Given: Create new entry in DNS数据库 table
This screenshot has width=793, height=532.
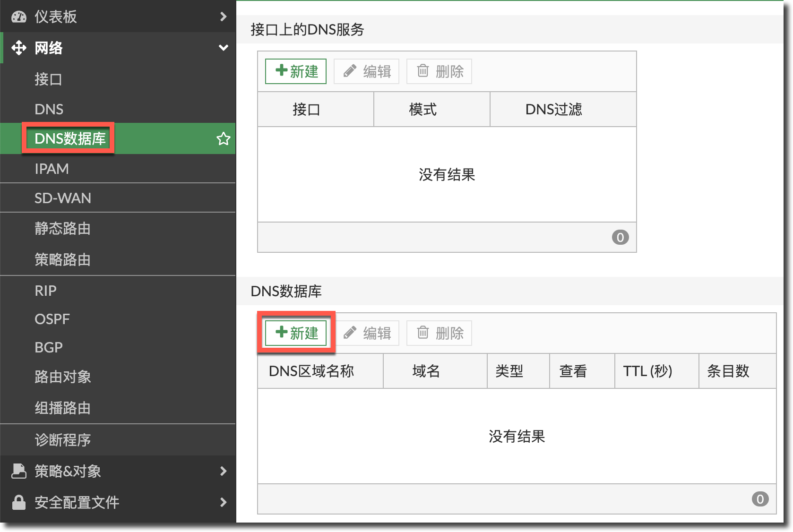Looking at the screenshot, I should (296, 333).
